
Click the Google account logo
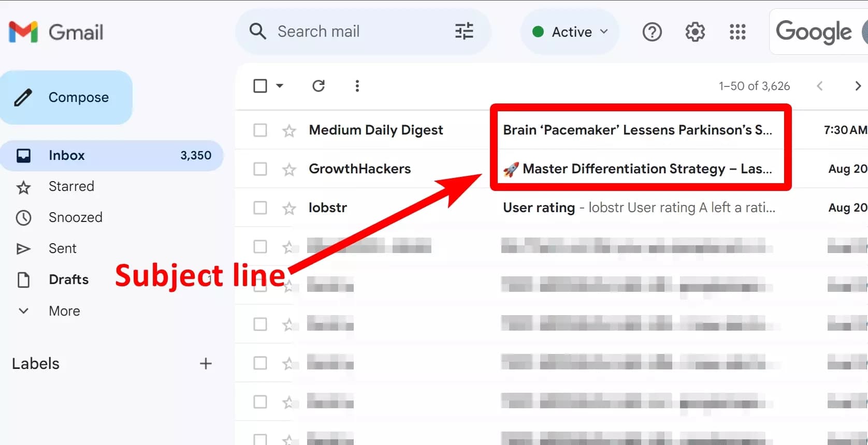pos(814,32)
